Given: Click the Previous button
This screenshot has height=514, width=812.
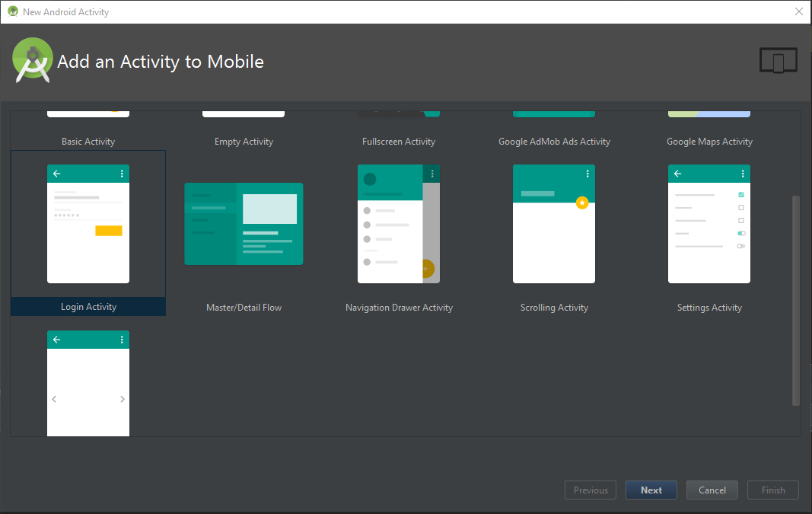Looking at the screenshot, I should click(591, 490).
